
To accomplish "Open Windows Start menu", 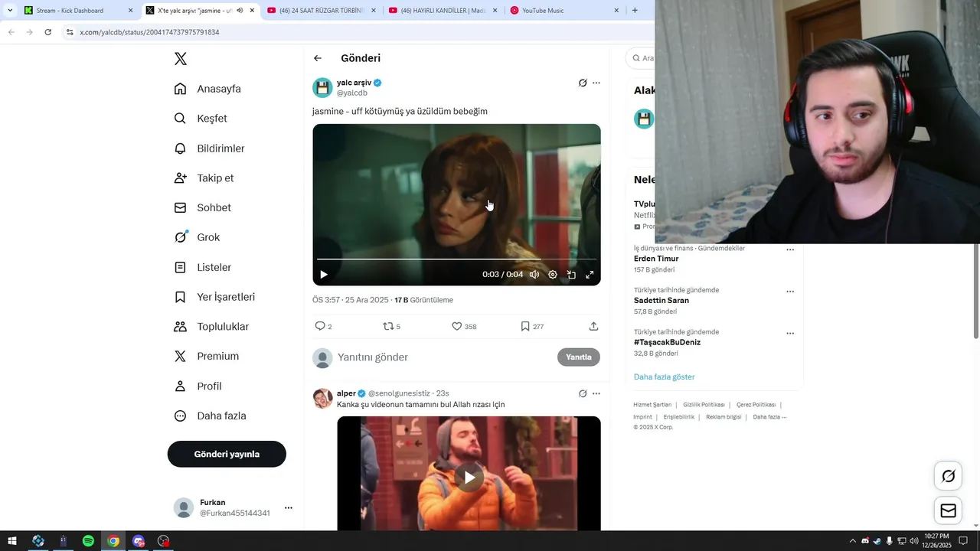I will 12,541.
